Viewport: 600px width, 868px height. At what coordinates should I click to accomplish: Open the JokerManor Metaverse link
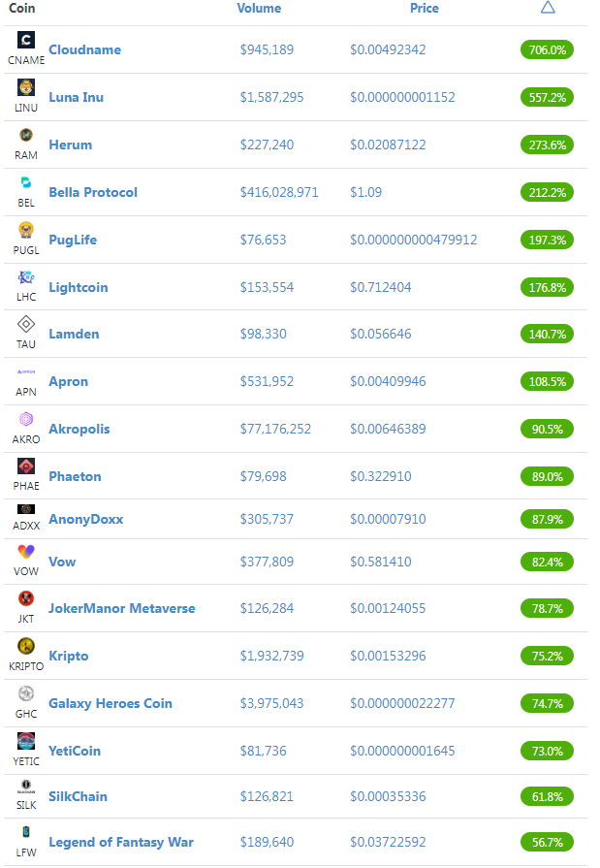pos(122,608)
